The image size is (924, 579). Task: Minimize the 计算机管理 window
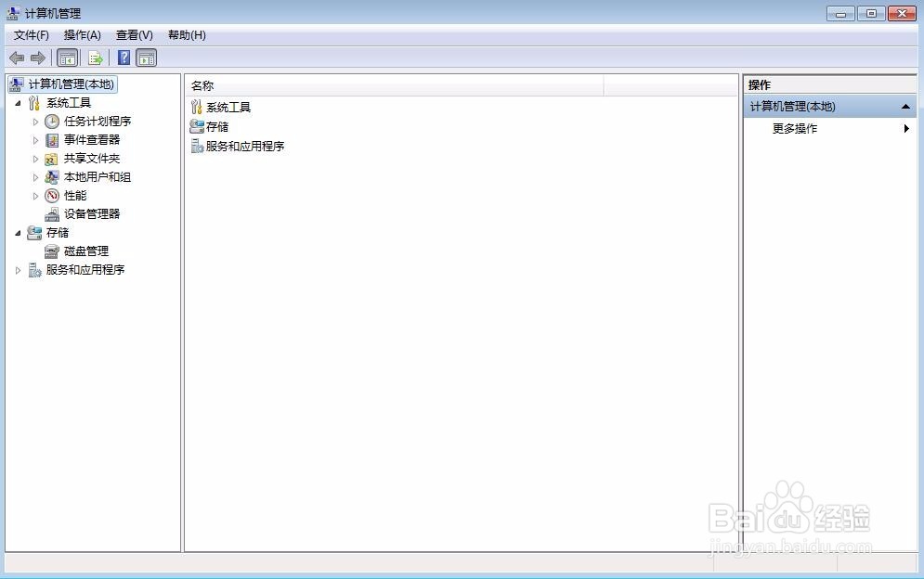tap(841, 13)
